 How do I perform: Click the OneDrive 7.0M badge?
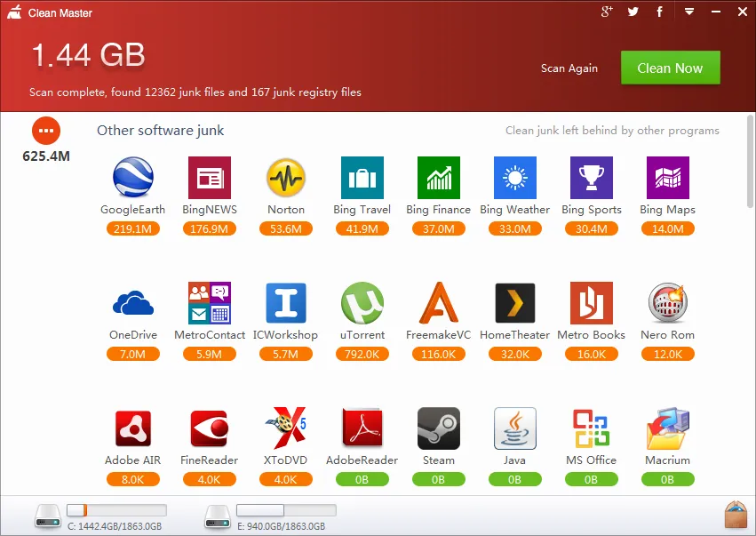coord(133,354)
